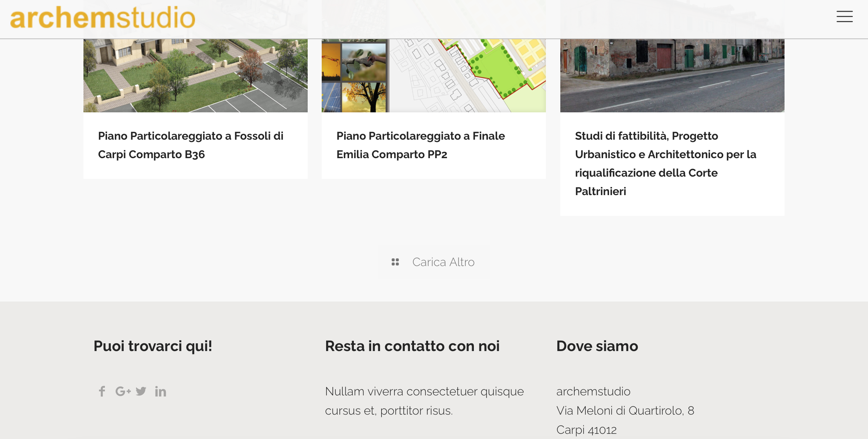Select the footer text 'archemstudio' under Dove siamo
The width and height of the screenshot is (868, 439).
[x=593, y=391]
